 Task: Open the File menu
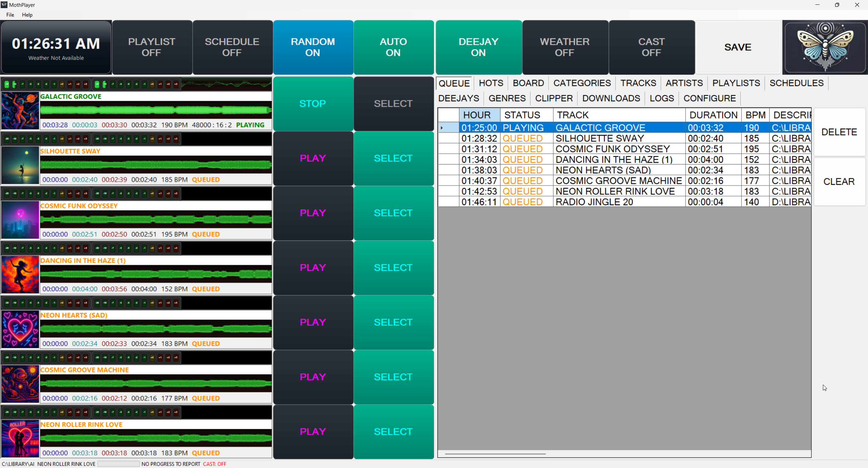click(10, 15)
